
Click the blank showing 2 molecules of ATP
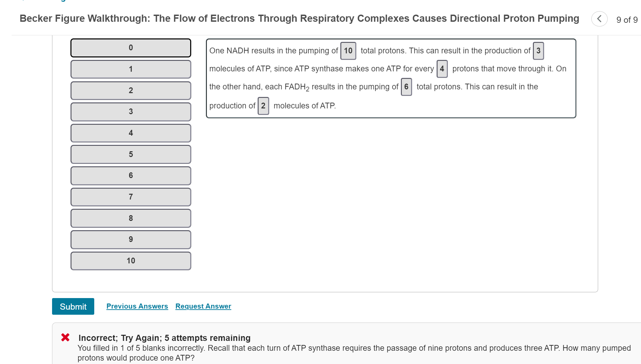point(263,106)
